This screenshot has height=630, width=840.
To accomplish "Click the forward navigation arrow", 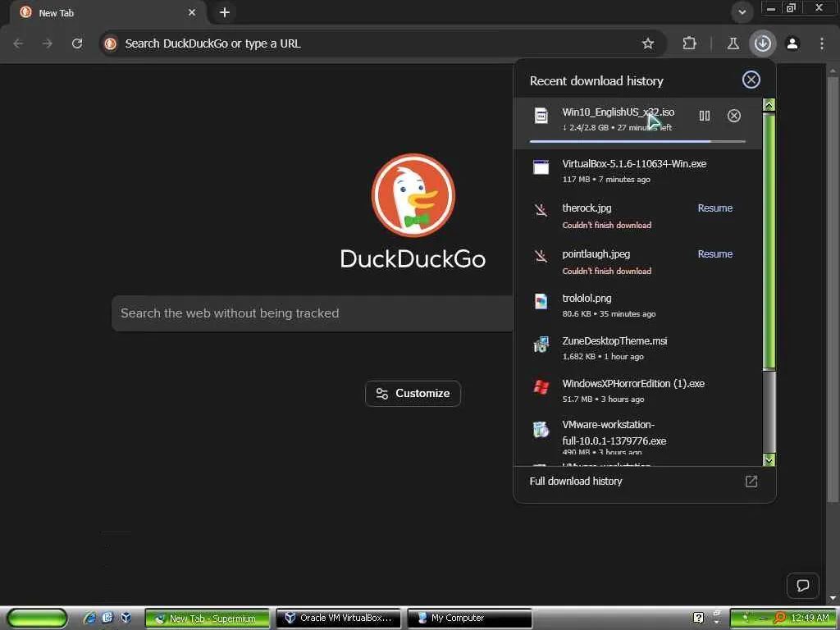I will pyautogui.click(x=48, y=43).
